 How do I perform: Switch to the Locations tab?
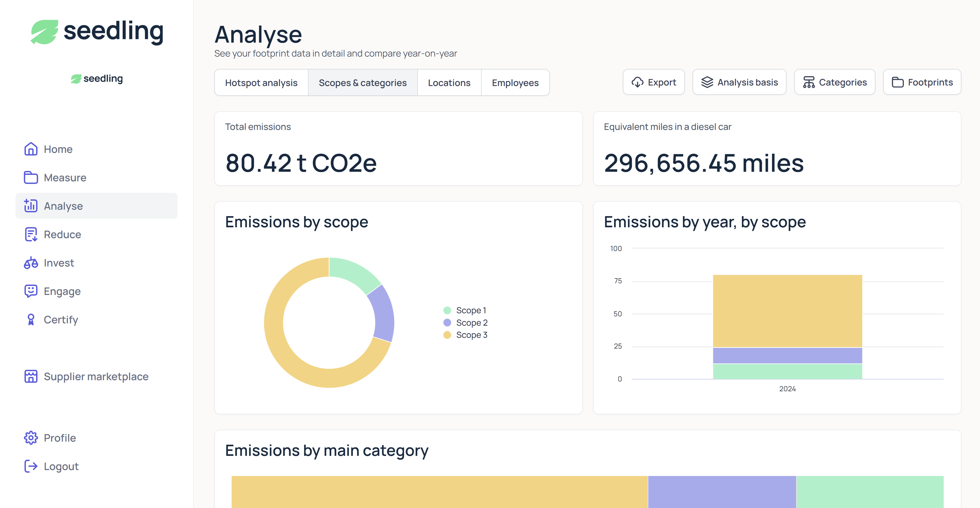449,83
